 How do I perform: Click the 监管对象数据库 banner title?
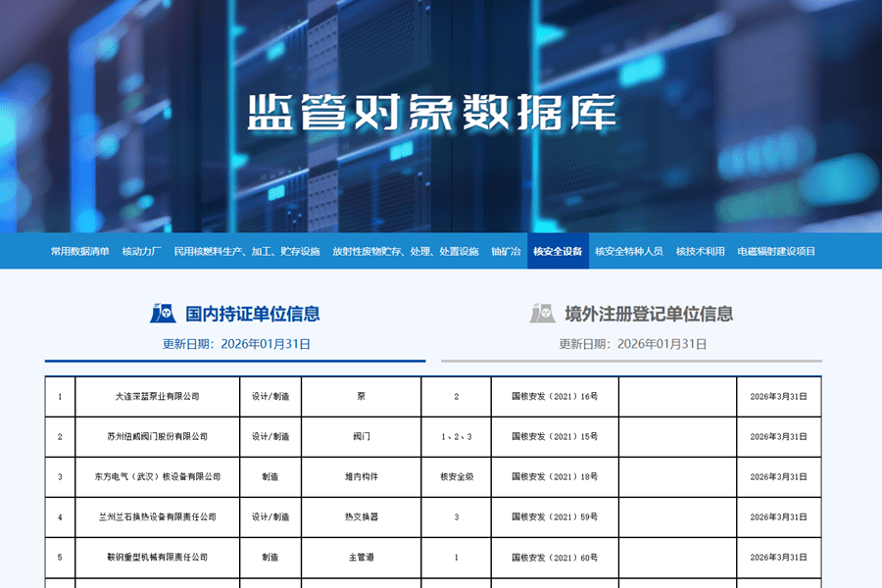coord(431,114)
